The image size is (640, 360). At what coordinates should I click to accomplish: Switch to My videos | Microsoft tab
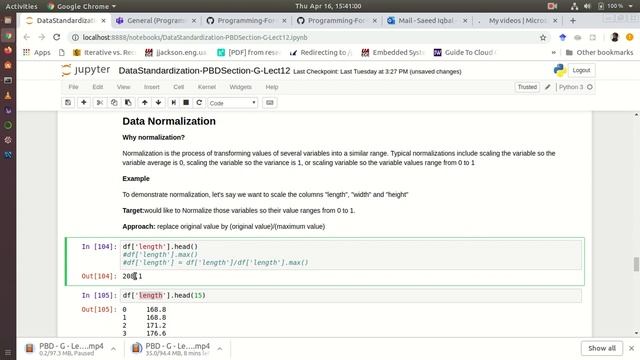coord(516,20)
